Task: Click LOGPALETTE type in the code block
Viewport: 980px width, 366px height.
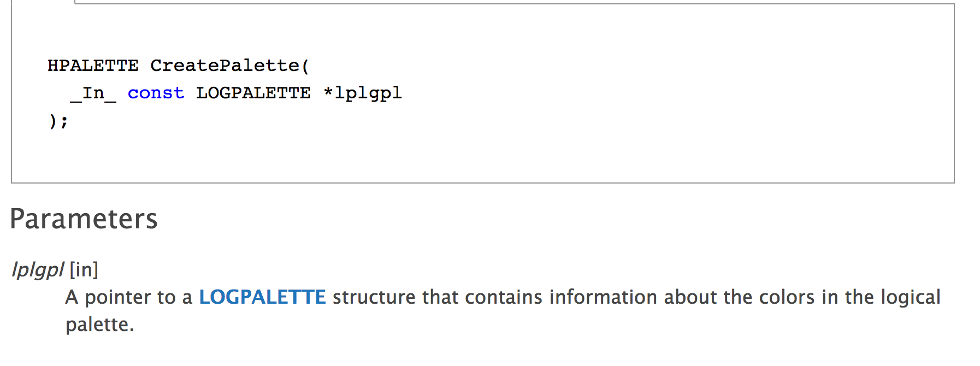Action: click(x=253, y=93)
